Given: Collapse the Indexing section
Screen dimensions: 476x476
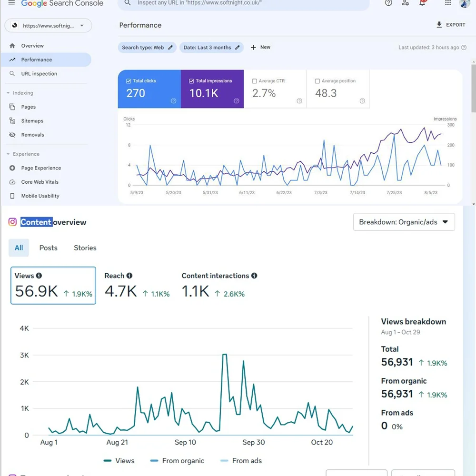Looking at the screenshot, I should [x=8, y=93].
